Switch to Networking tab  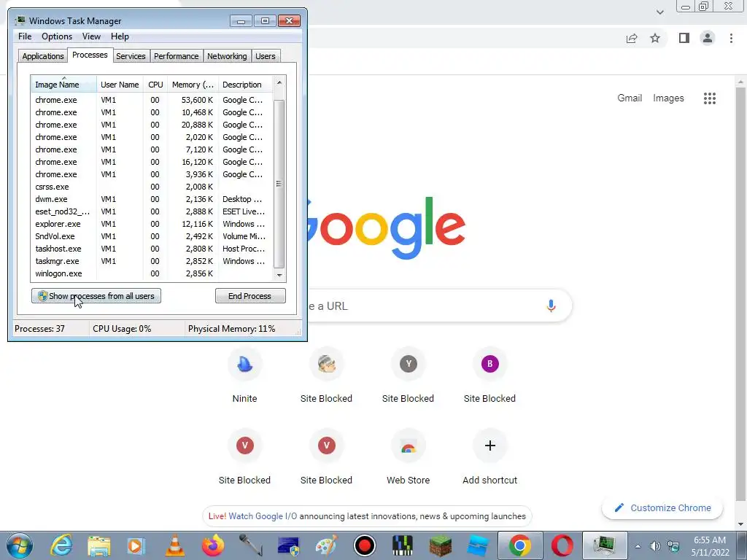227,56
